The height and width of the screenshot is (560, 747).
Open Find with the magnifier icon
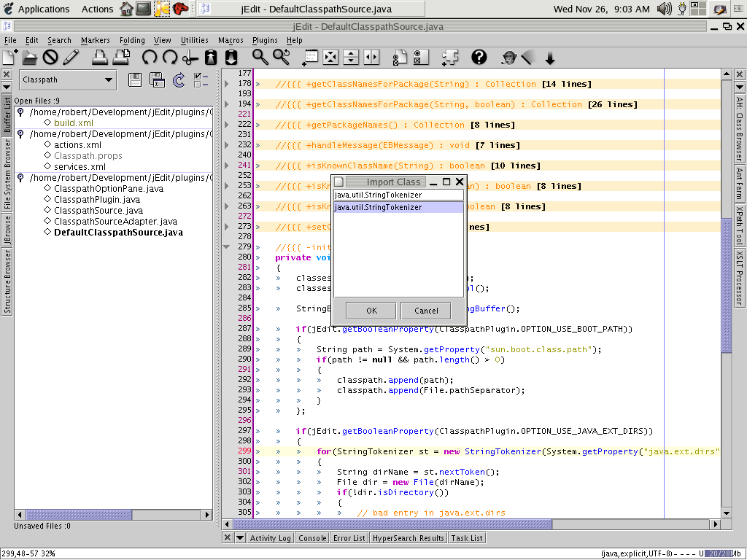(260, 58)
